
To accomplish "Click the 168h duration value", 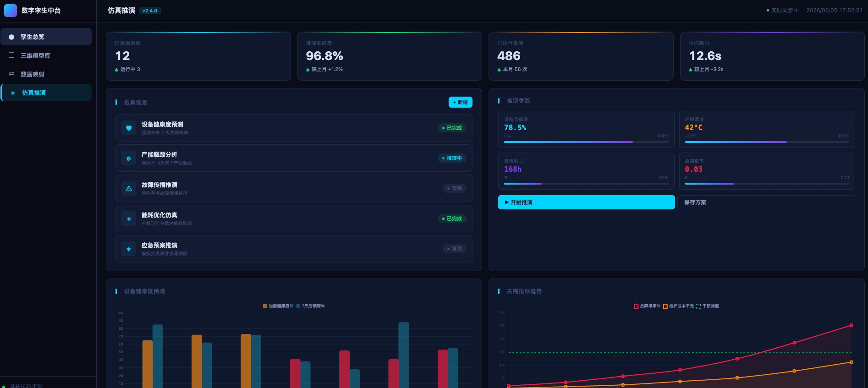I will [x=513, y=169].
